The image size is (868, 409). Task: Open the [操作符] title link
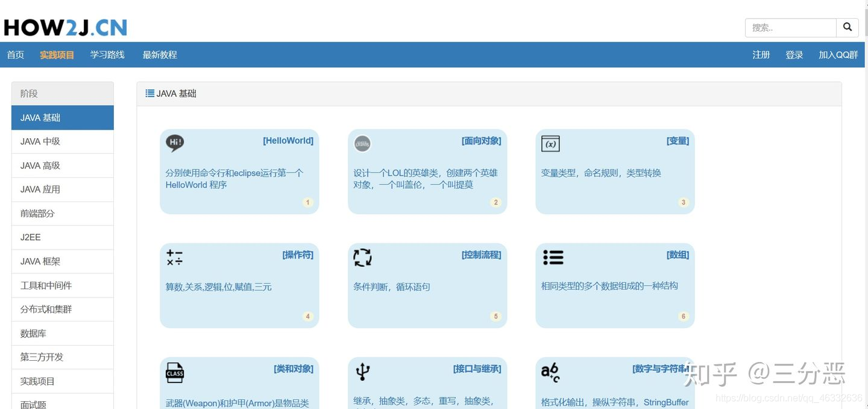(x=298, y=255)
